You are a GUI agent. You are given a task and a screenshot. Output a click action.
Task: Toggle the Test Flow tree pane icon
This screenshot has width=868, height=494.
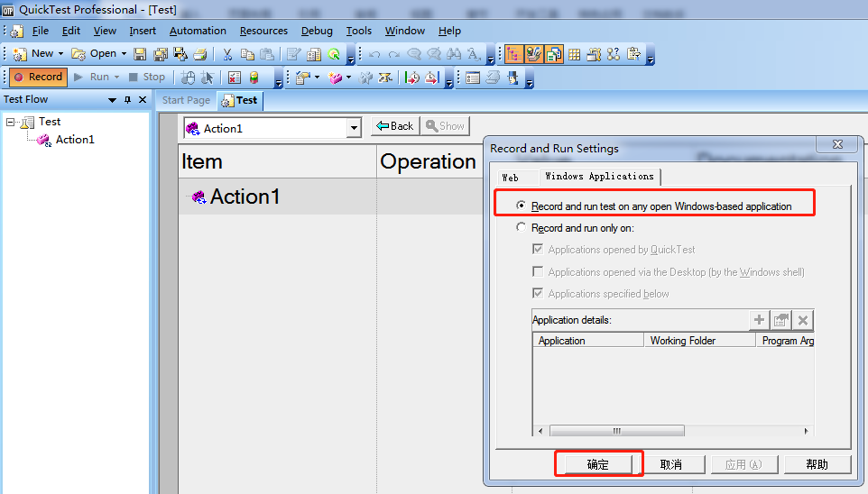[513, 54]
